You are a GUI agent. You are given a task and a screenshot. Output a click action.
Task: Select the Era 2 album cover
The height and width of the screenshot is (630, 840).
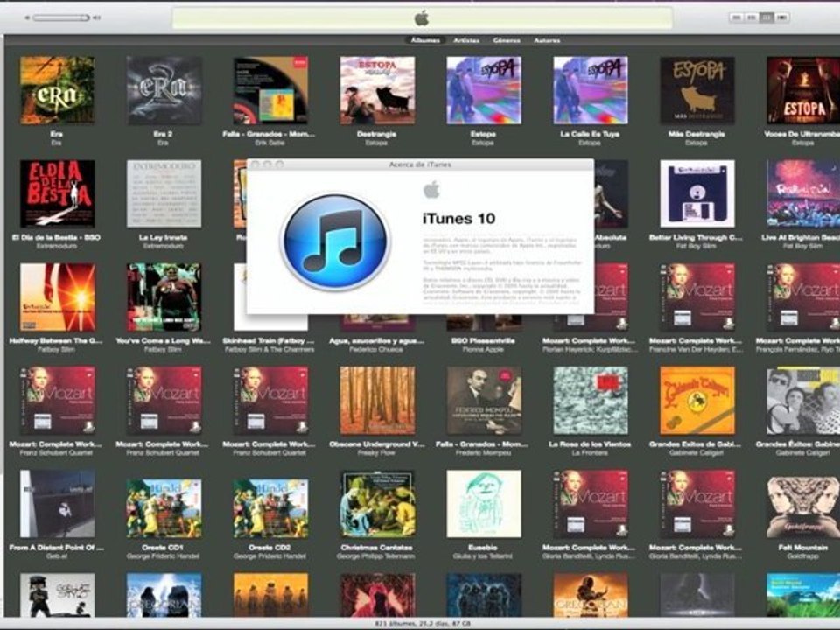coord(164,90)
